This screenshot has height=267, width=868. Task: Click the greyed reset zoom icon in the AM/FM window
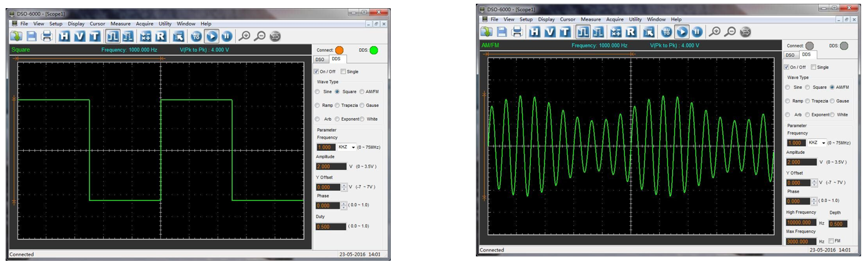point(745,32)
